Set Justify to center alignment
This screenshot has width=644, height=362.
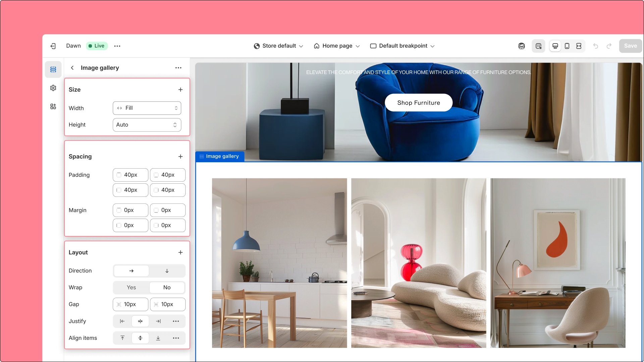(x=140, y=321)
